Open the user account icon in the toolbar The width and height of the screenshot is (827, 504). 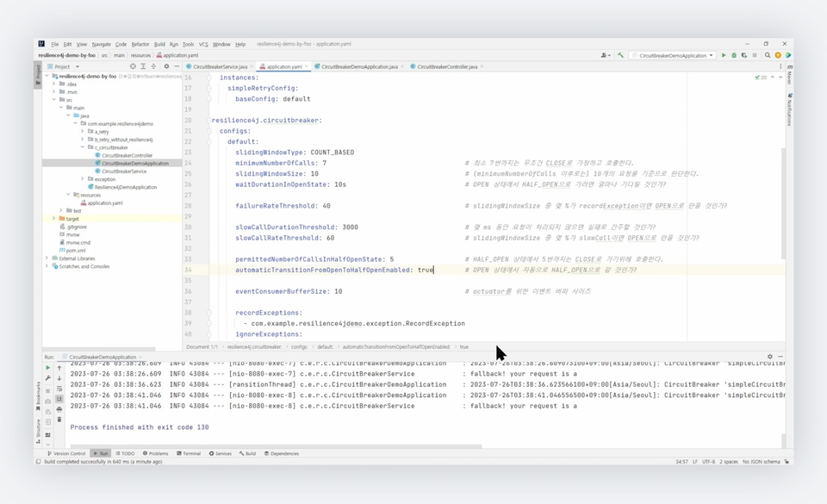(x=605, y=55)
